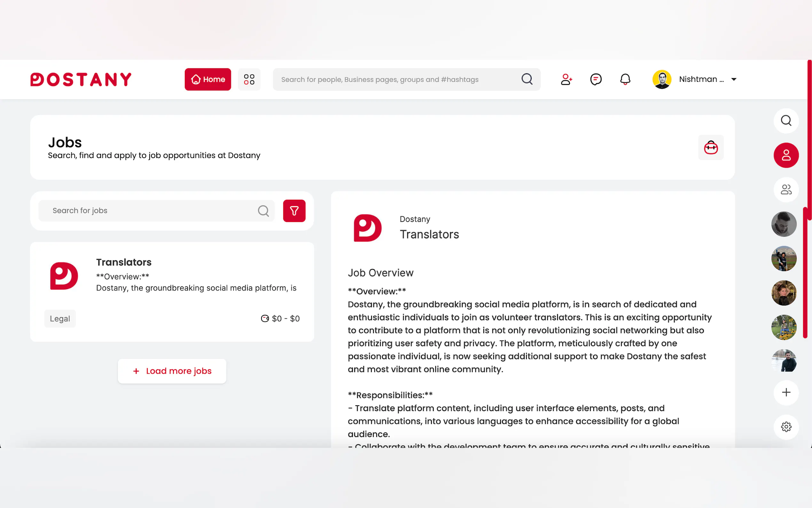812x508 pixels.
Task: Open the groups people sidebar icon
Action: pyautogui.click(x=786, y=190)
